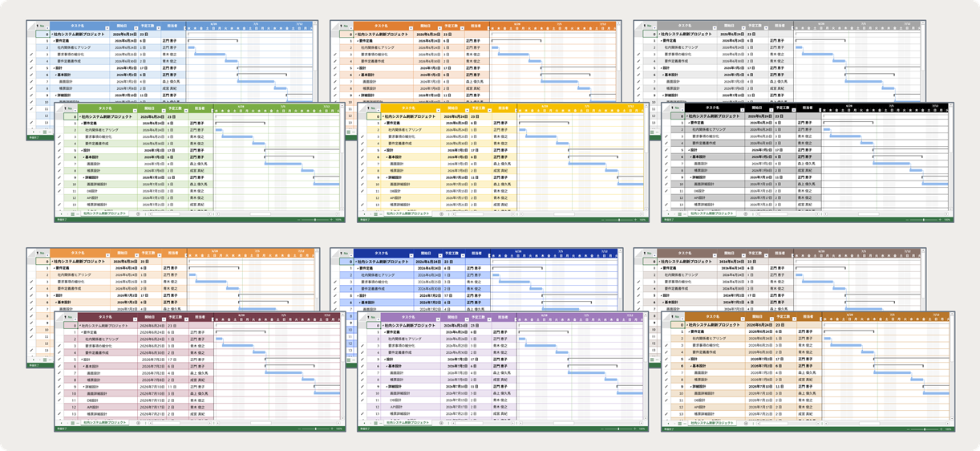Select 社内システム刷新プロジェクト sheet tab in green window

tap(104, 213)
